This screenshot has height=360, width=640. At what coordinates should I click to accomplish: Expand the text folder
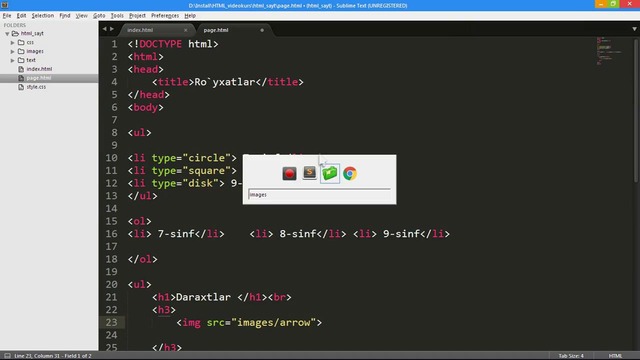click(x=13, y=60)
